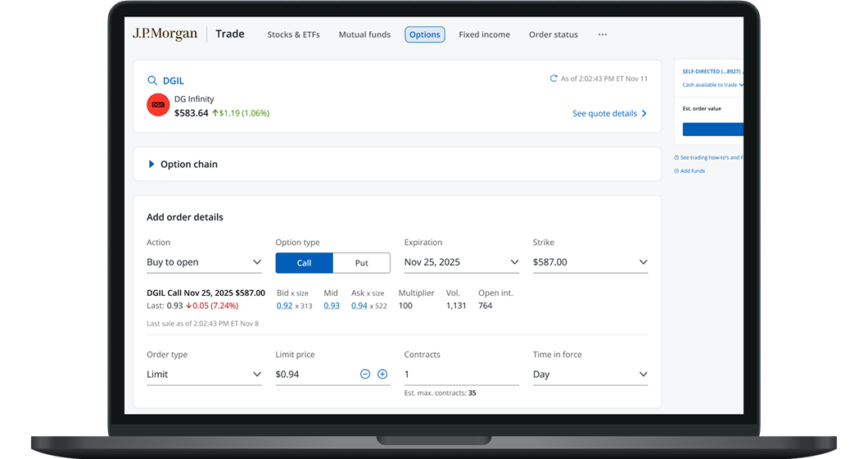The width and height of the screenshot is (868, 459).
Task: Decrease limit price with minus icon
Action: [364, 375]
